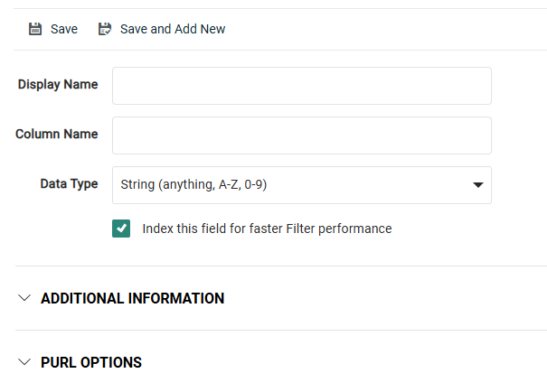This screenshot has width=547, height=392.
Task: Open the Data Type dropdown
Action: (301, 185)
